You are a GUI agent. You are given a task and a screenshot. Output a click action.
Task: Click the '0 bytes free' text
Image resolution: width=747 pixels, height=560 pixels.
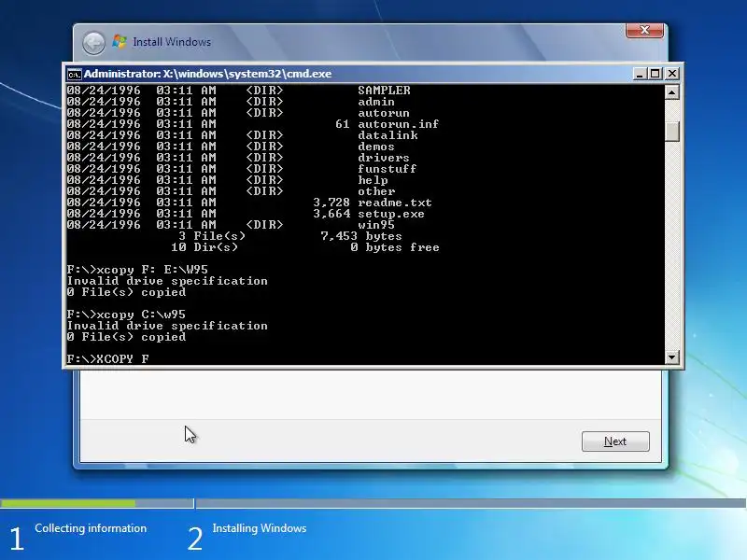[395, 247]
